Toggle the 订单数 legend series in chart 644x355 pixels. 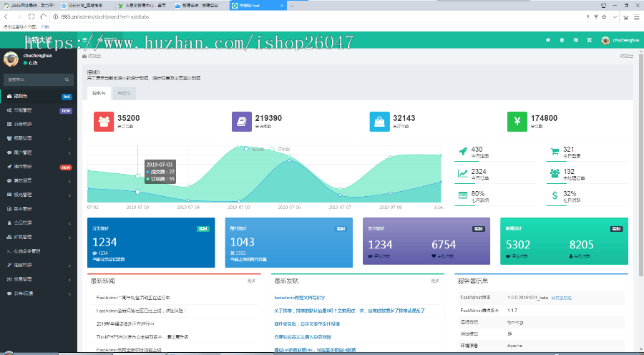[x=280, y=149]
